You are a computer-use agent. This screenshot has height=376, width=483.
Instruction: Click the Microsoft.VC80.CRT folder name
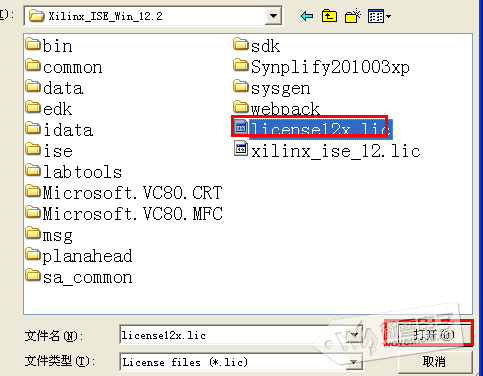132,193
